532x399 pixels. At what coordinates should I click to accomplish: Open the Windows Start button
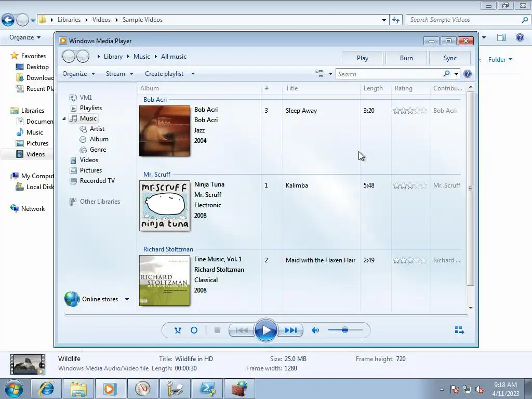click(x=14, y=389)
